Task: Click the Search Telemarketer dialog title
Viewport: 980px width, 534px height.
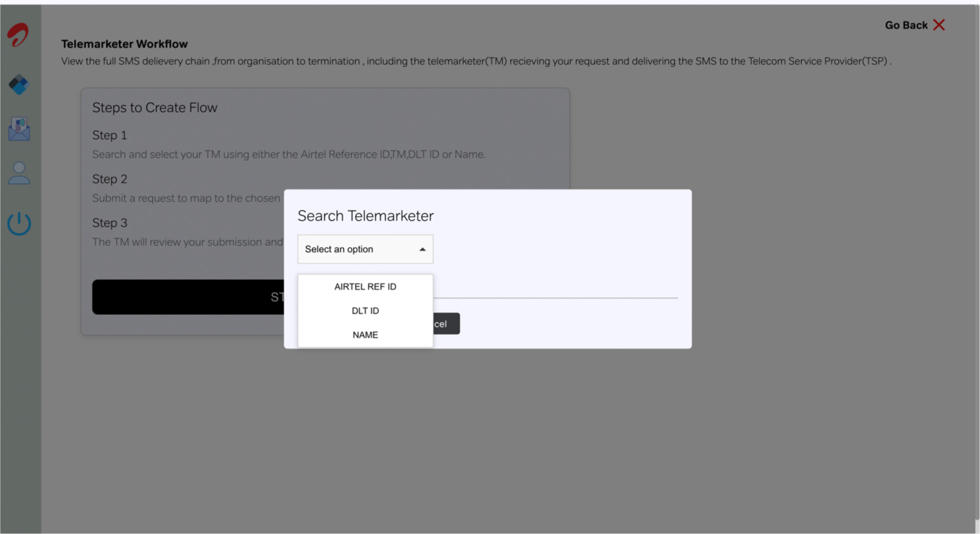Action: pyautogui.click(x=366, y=216)
